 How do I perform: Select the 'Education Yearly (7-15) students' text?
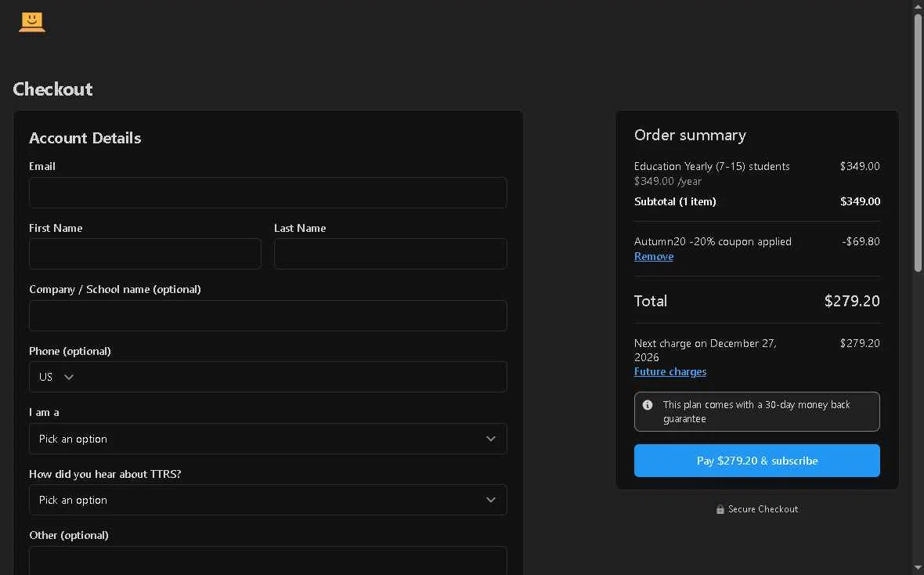712,166
